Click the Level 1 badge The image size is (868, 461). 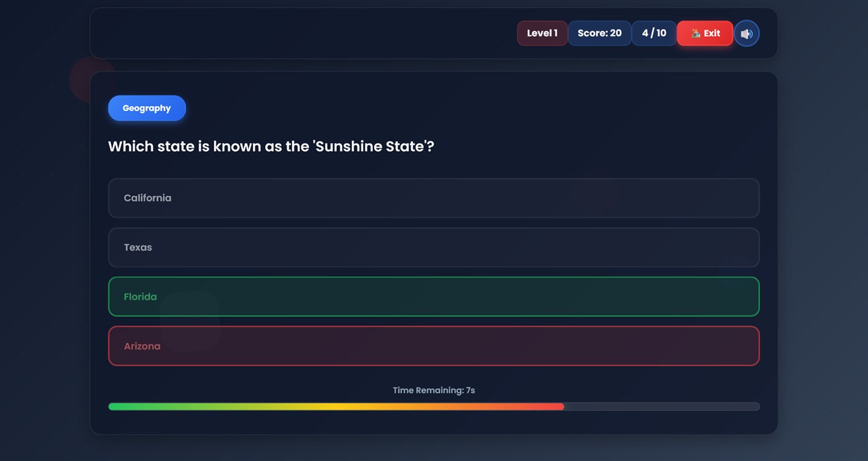coord(542,34)
